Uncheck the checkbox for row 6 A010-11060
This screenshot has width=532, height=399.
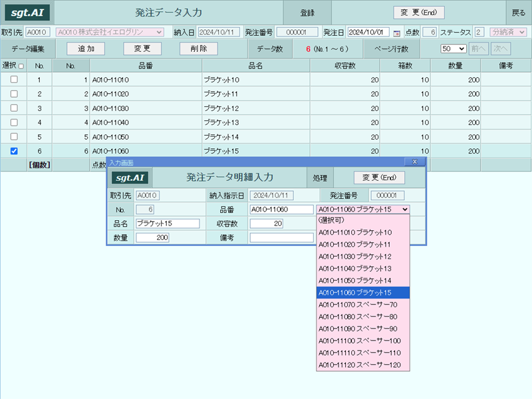[x=14, y=151]
